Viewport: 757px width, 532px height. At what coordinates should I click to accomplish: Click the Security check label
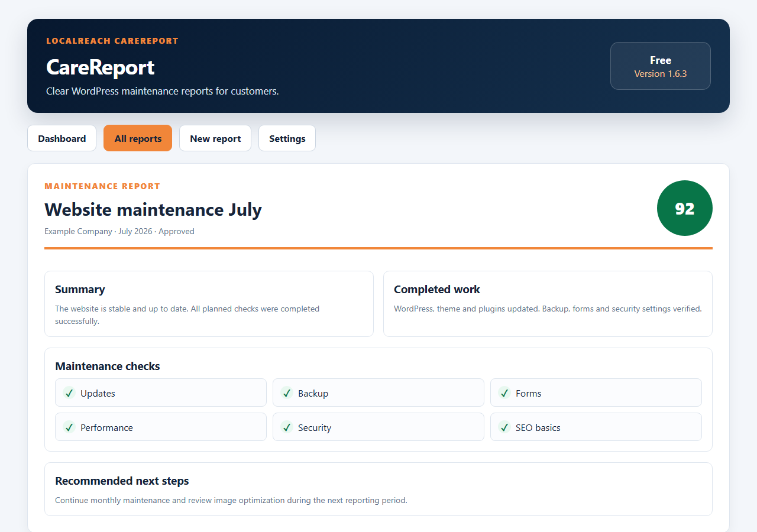pos(315,427)
